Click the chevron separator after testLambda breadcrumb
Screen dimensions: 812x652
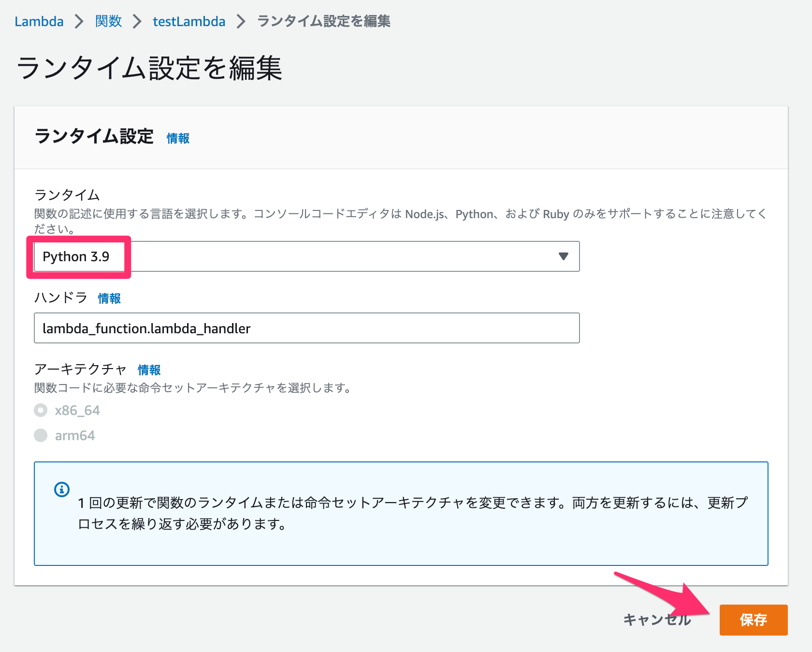(x=241, y=22)
